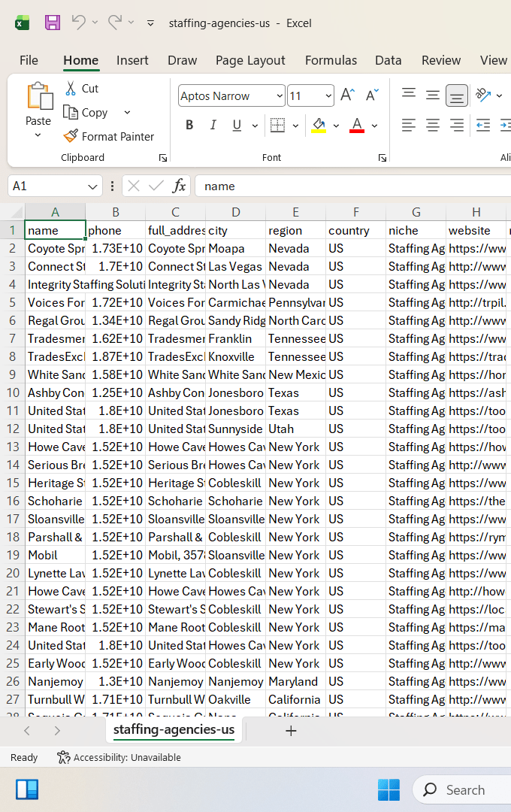Image resolution: width=511 pixels, height=812 pixels.
Task: Open the font name dropdown
Action: [279, 95]
